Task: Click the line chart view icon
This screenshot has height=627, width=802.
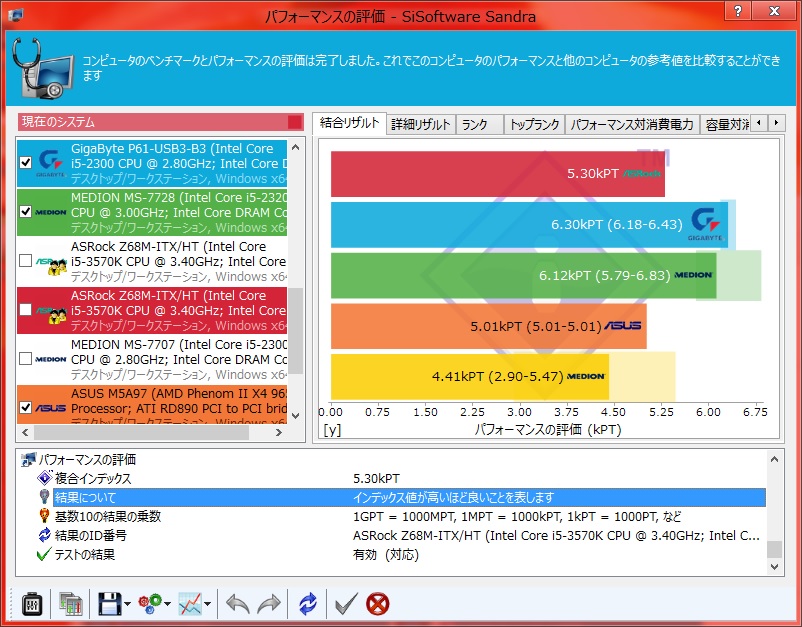Action: click(x=190, y=604)
